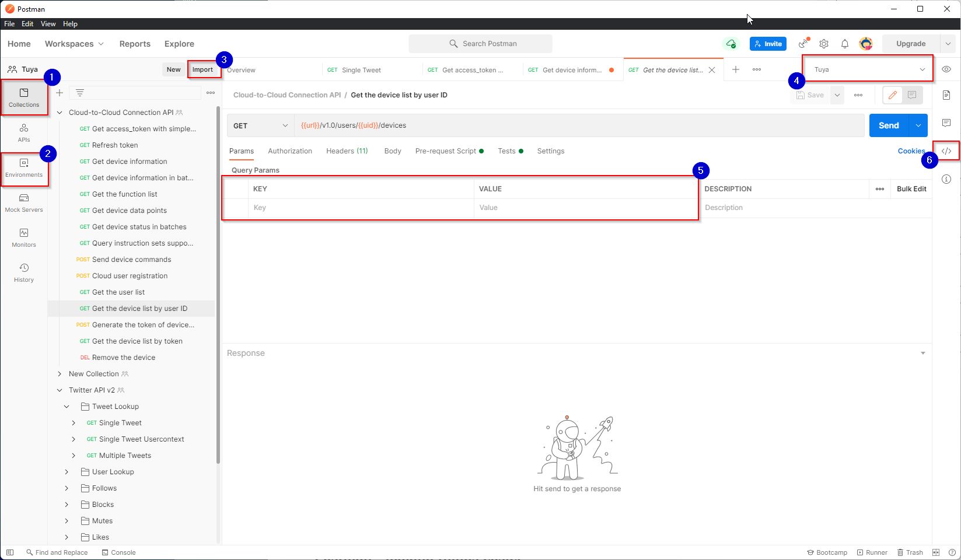Click the blue Send button
This screenshot has height=560, width=961.
pos(889,125)
